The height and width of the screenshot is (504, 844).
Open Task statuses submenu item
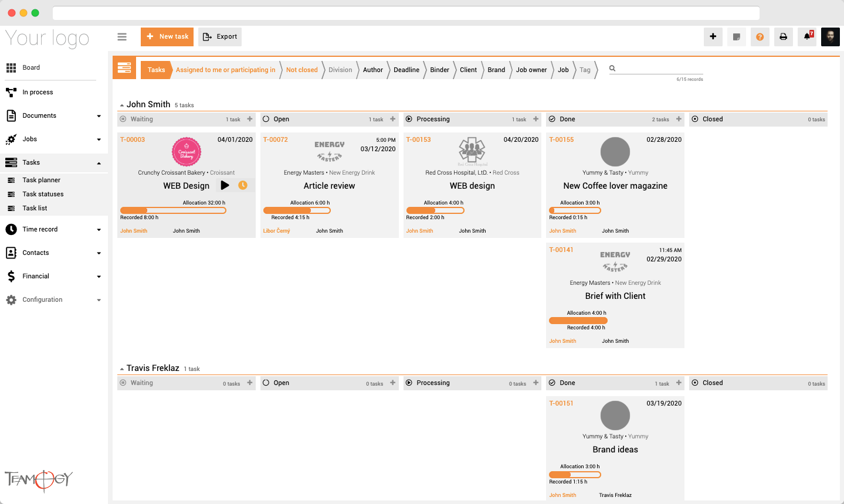[43, 194]
